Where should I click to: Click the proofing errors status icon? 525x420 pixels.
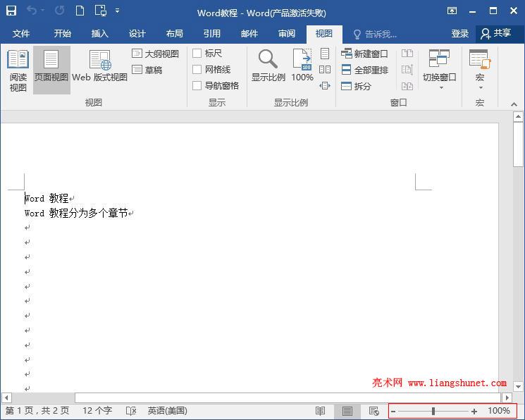coord(131,411)
